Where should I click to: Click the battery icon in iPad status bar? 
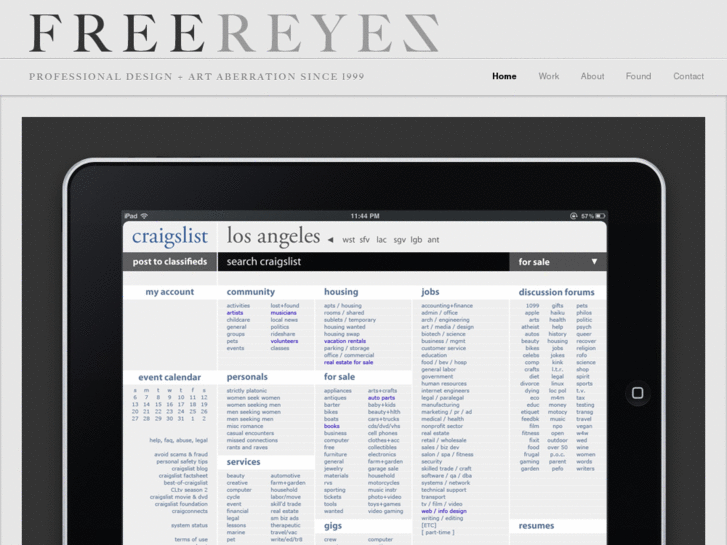click(x=600, y=216)
